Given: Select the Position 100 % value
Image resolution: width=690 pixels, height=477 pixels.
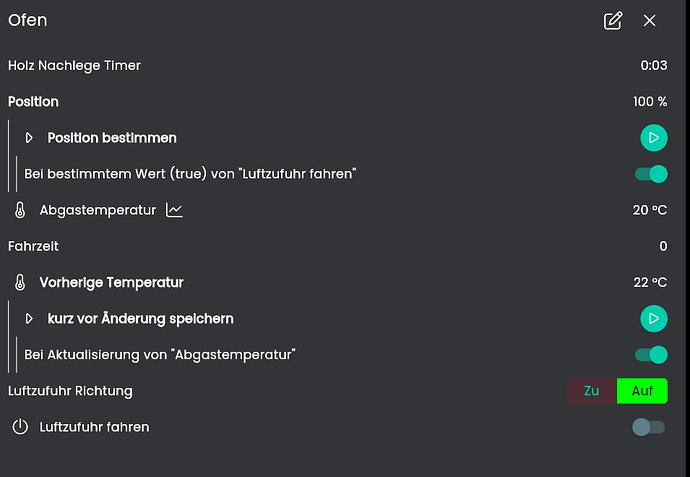Looking at the screenshot, I should point(650,102).
